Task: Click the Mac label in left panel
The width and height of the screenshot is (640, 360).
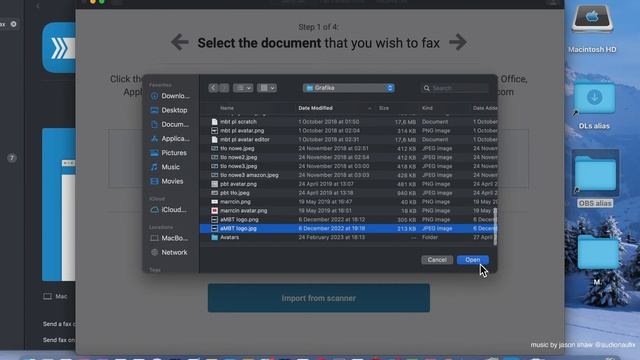Action: 61,296
